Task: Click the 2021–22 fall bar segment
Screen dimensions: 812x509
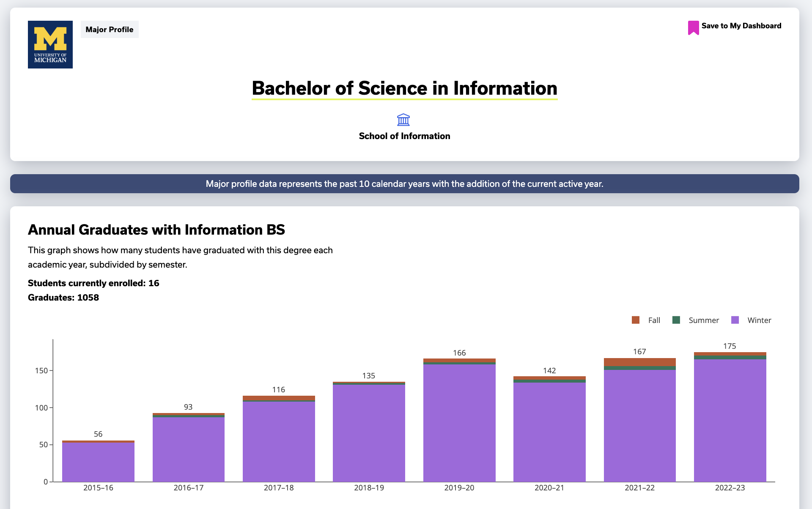Action: pyautogui.click(x=640, y=362)
